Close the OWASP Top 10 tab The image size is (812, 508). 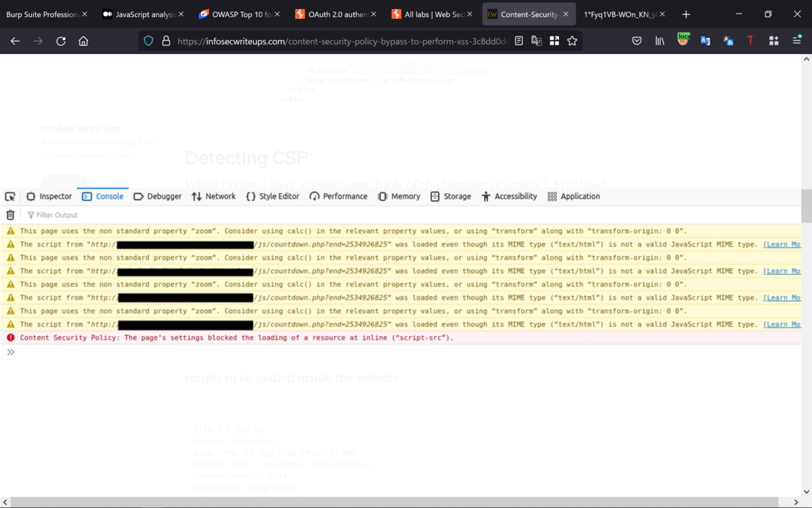click(277, 14)
